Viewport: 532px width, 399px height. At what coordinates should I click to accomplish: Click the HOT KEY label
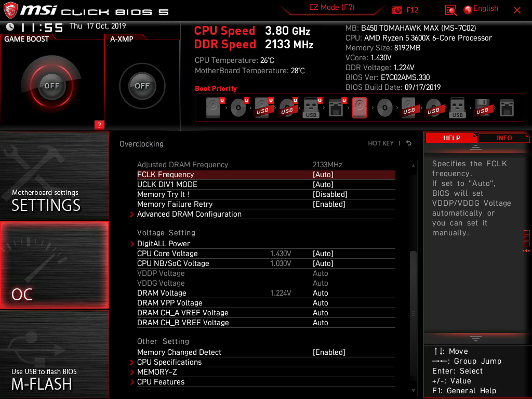(x=381, y=143)
